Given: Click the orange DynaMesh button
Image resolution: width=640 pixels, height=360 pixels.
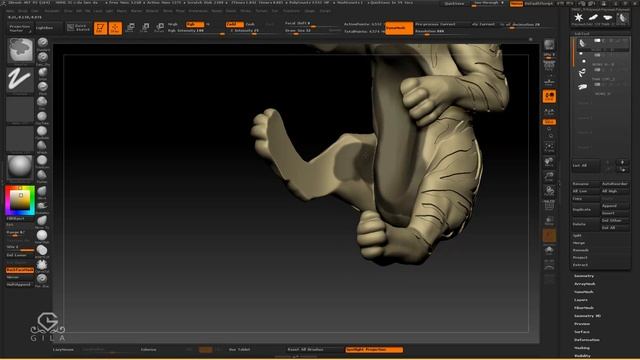Looking at the screenshot, I should [x=399, y=28].
